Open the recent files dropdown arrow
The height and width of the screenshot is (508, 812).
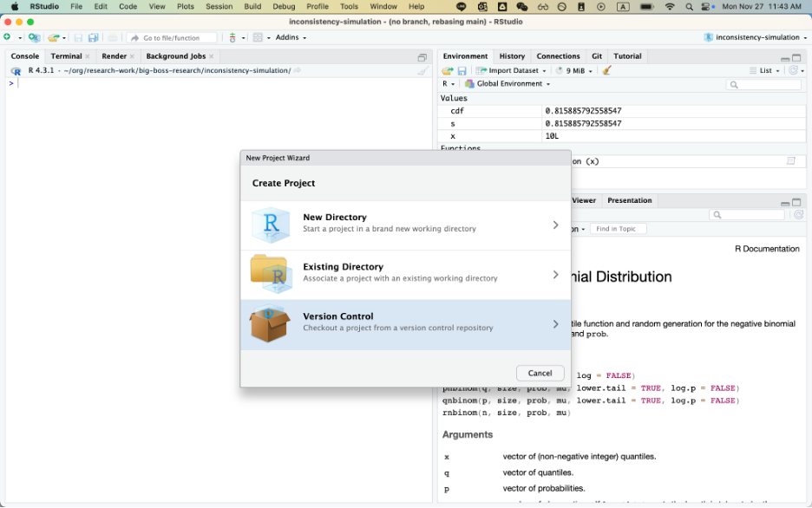(64, 38)
